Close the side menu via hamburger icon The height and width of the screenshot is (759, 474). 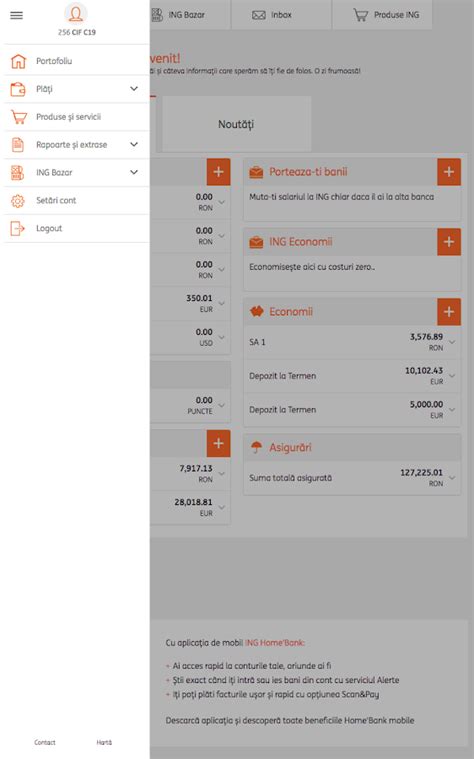16,15
